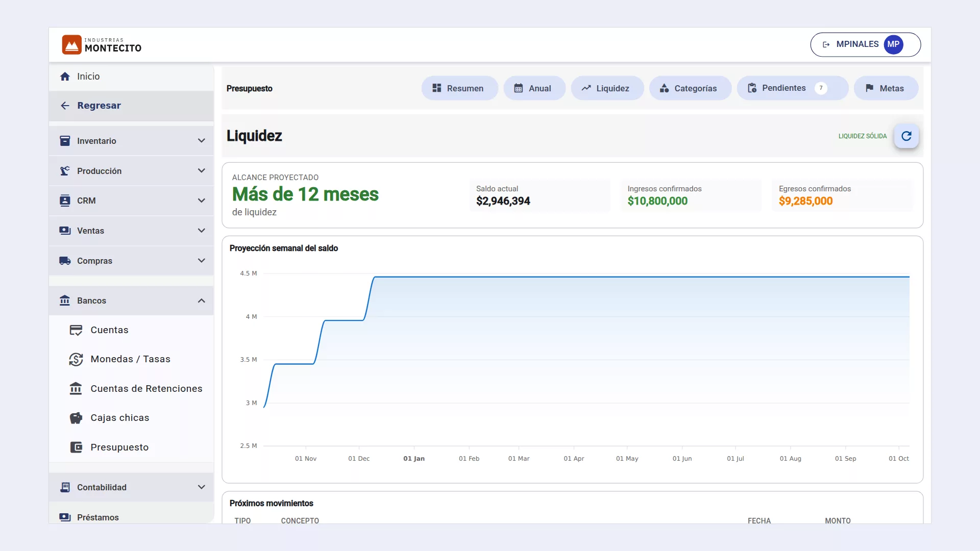980x551 pixels.
Task: Click the Cuentas de Retenciones icon
Action: [x=76, y=389]
